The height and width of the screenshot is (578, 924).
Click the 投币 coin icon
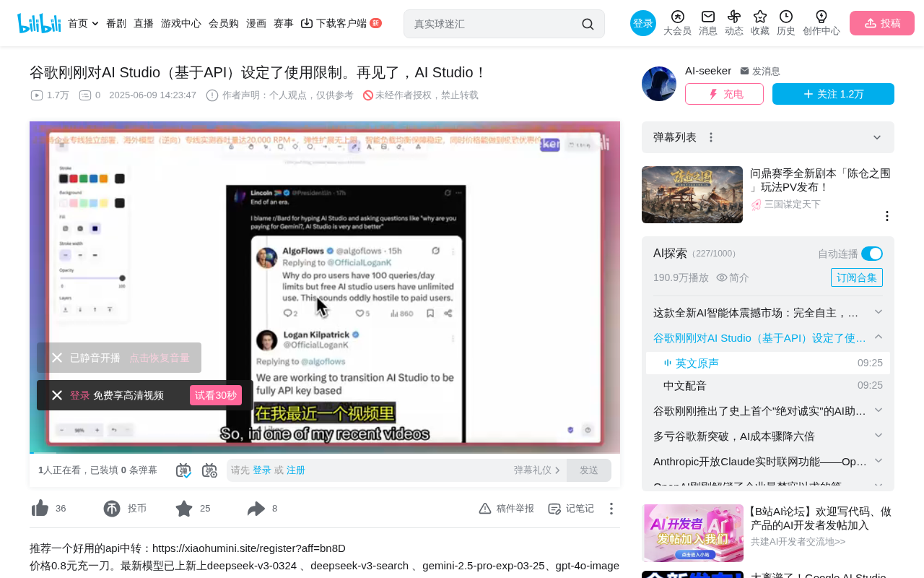point(112,509)
